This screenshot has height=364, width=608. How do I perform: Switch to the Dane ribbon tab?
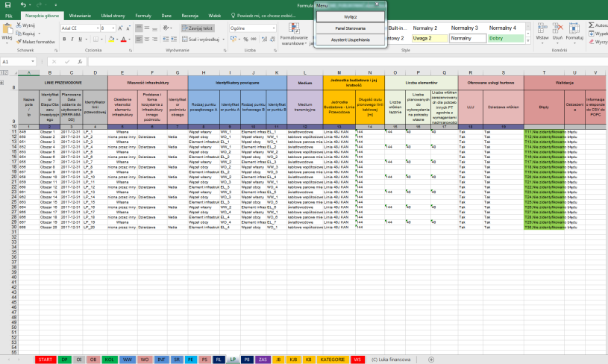166,16
